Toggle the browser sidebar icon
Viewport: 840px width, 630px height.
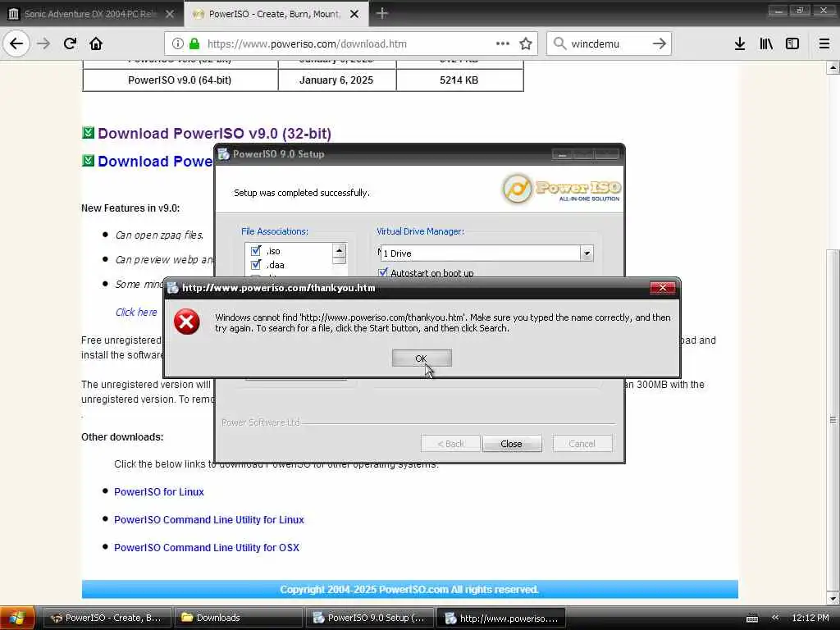click(x=792, y=43)
